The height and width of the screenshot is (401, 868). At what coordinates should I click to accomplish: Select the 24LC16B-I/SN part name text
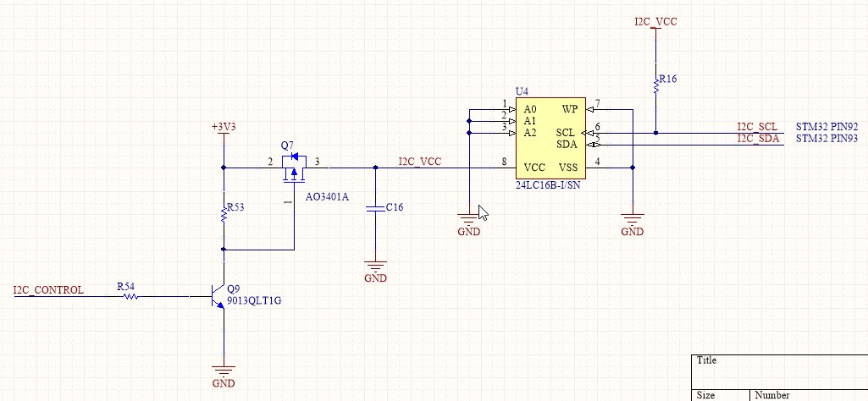point(547,185)
